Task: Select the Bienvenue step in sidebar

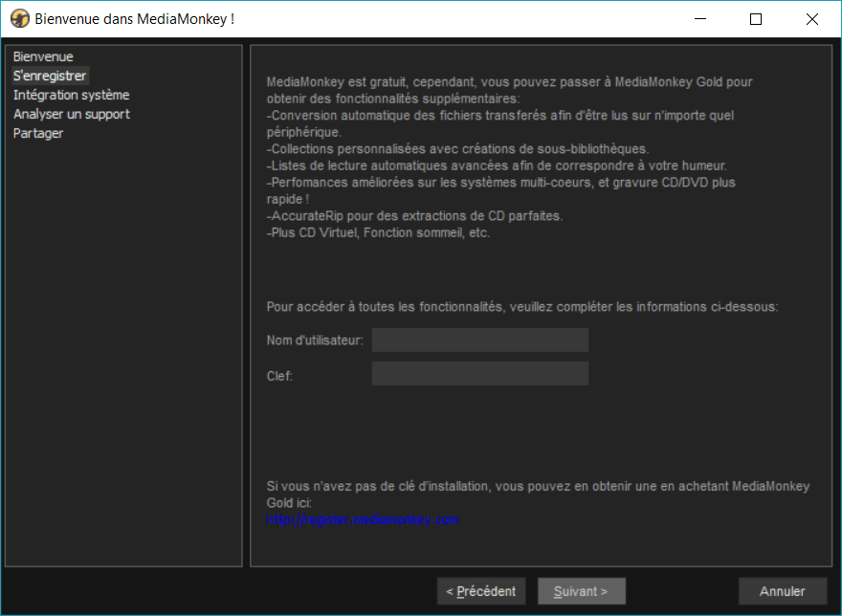Action: 43,56
